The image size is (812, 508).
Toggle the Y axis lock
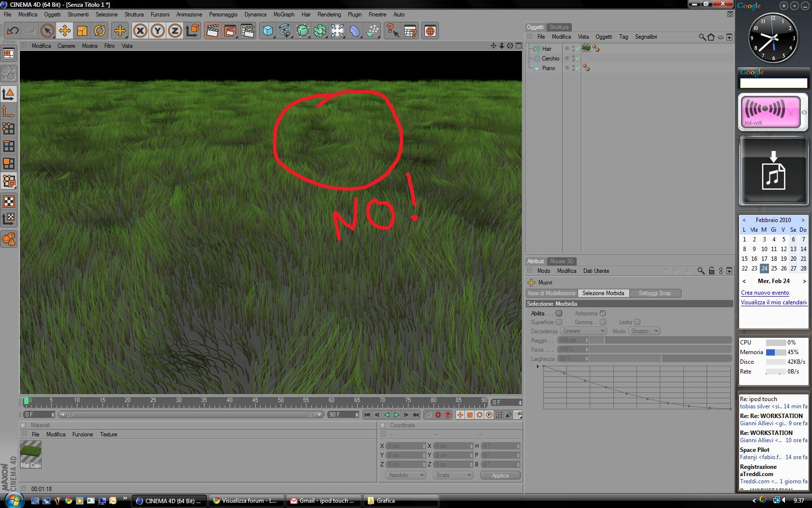pyautogui.click(x=158, y=31)
